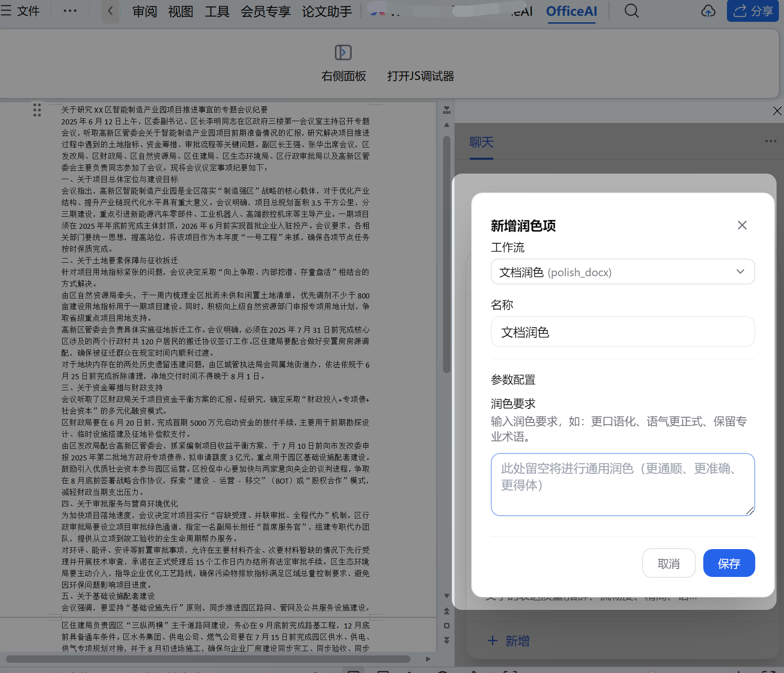The image size is (784, 673).
Task: Open the 论文助手 tab
Action: tap(327, 12)
